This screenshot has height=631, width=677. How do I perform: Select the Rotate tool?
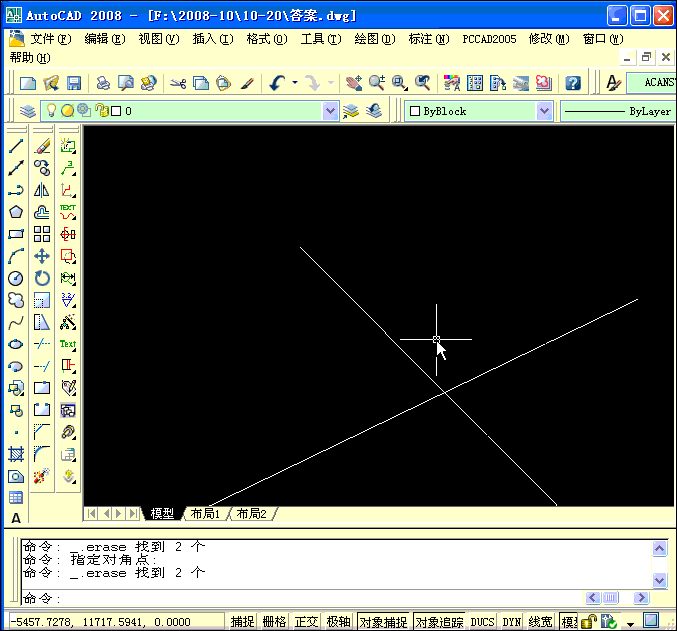(x=42, y=278)
